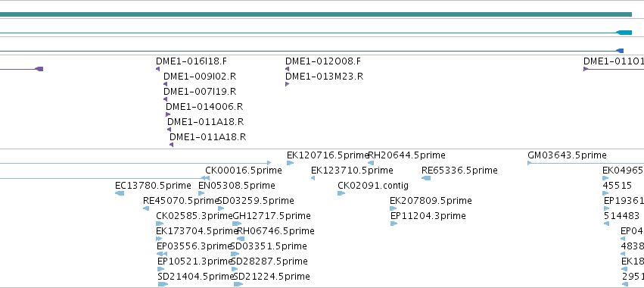The height and width of the screenshot is (288, 644).
Task: Click the SD21404.5prime EST glyph
Action: [163, 284]
